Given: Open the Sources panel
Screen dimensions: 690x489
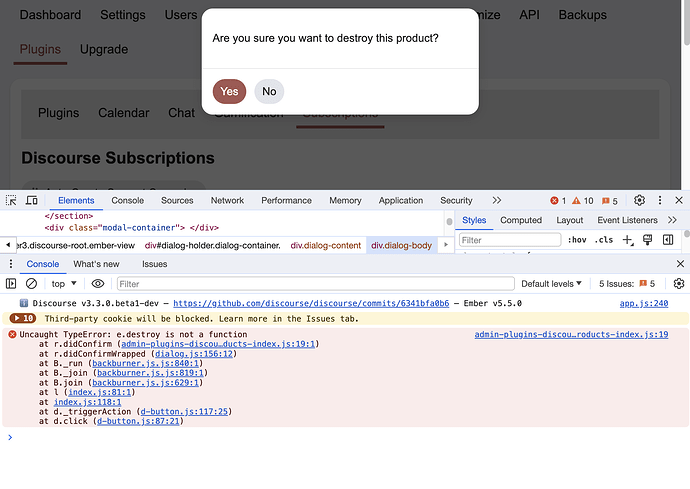Looking at the screenshot, I should point(177,201).
